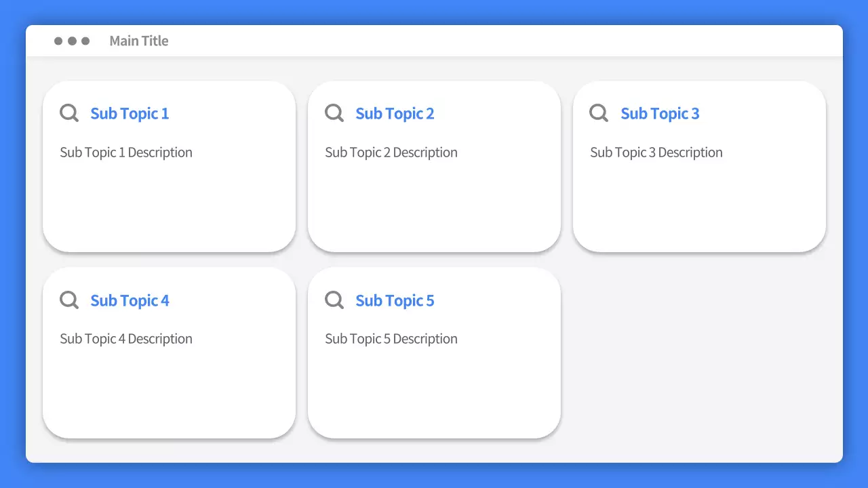Choose the Sub Topic 5 title
The image size is (868, 488).
[x=395, y=300]
